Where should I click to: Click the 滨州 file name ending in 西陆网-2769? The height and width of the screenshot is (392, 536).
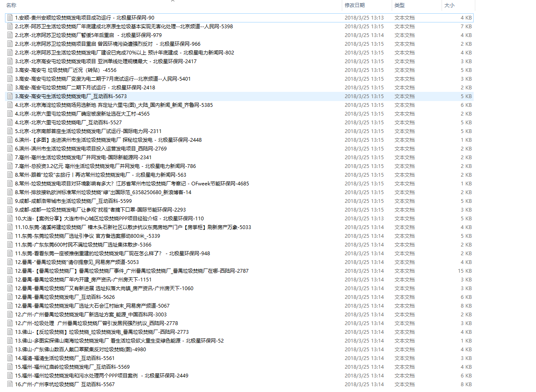[91, 148]
